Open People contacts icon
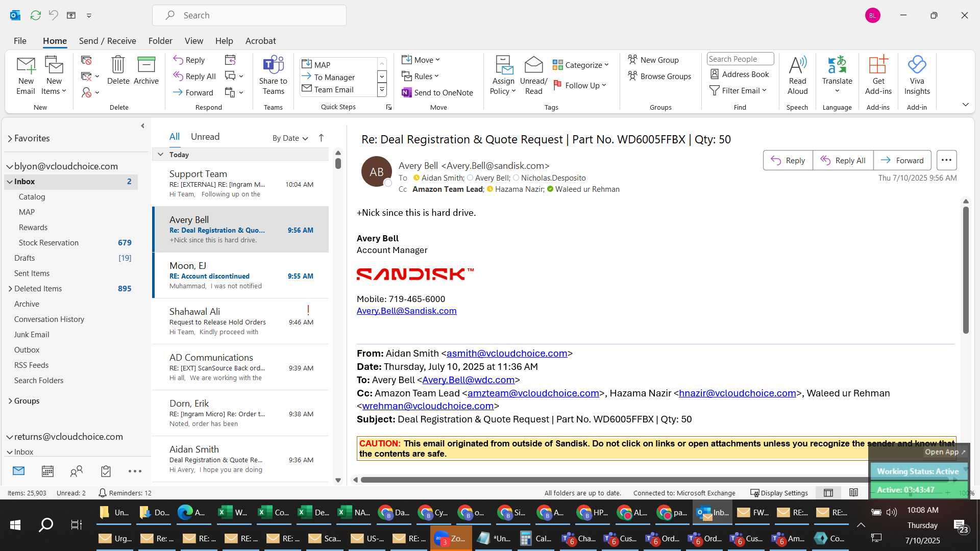Image resolution: width=980 pixels, height=551 pixels. tap(77, 471)
